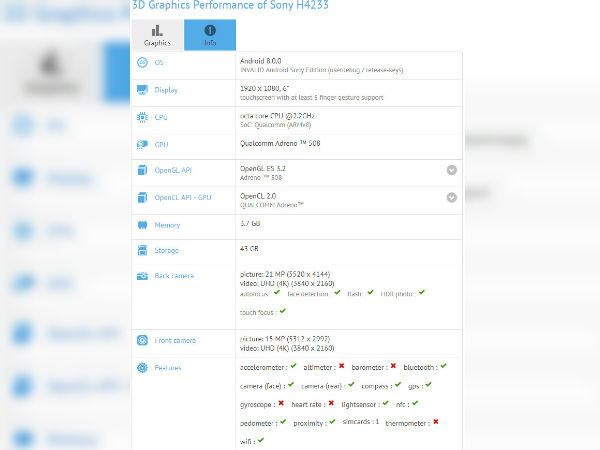Click the CPU chip icon
This screenshot has width=600, height=450.
[142, 117]
